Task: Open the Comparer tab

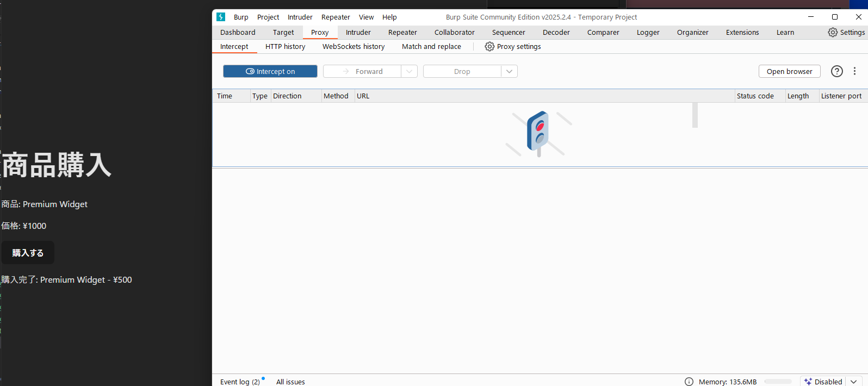Action: tap(603, 32)
